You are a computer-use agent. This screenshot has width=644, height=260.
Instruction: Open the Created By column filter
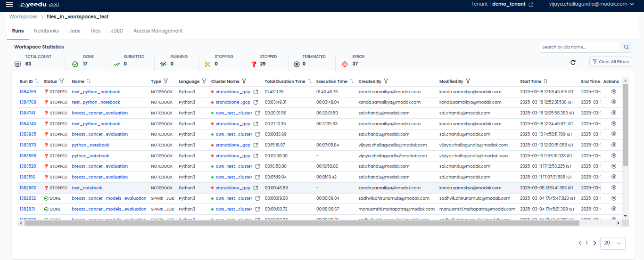click(386, 81)
